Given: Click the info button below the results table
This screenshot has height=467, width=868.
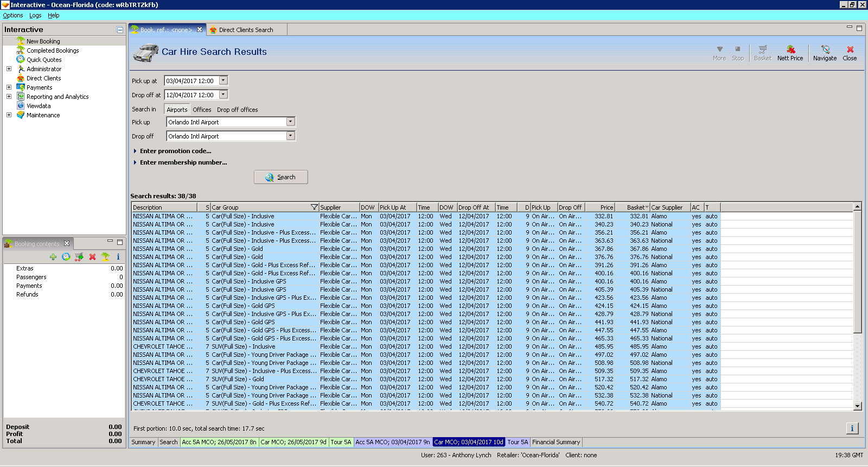Looking at the screenshot, I should coord(852,428).
